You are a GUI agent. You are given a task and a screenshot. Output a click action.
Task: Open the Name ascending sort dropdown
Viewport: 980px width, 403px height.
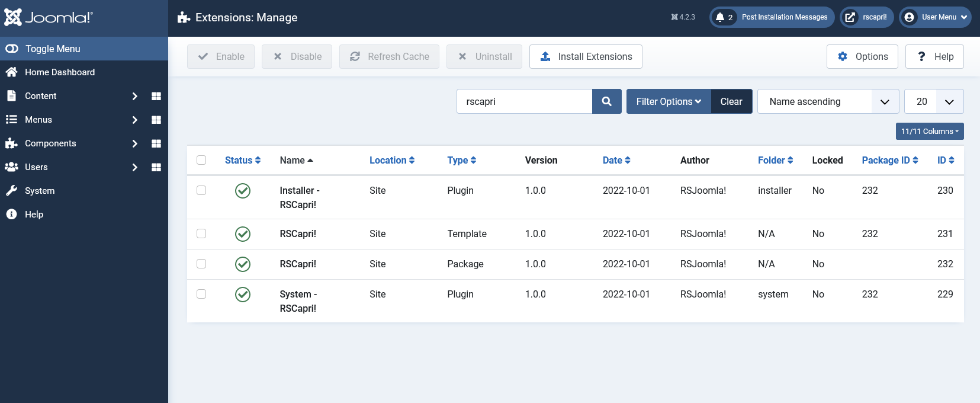(828, 101)
